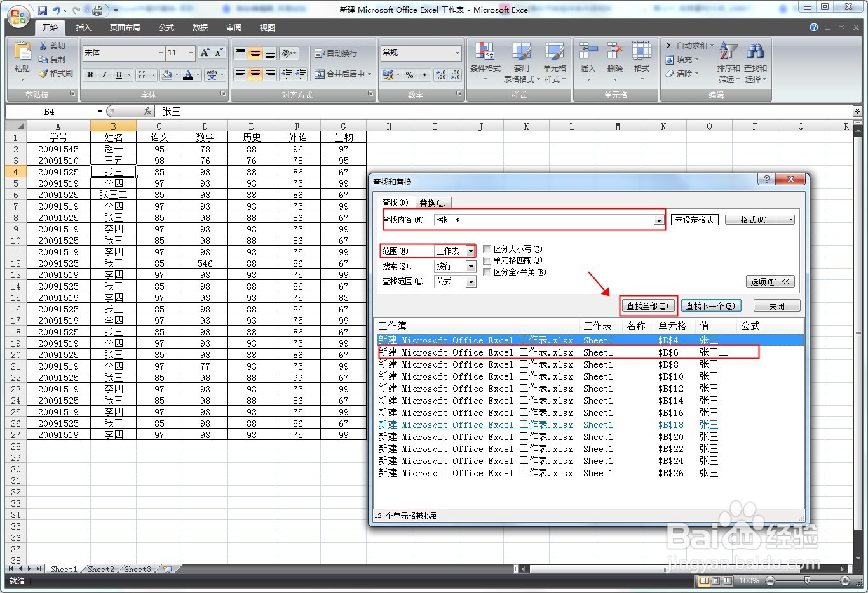Open the Merge and Center (合并后居中) arrow
The width and height of the screenshot is (868, 593).
(x=370, y=74)
